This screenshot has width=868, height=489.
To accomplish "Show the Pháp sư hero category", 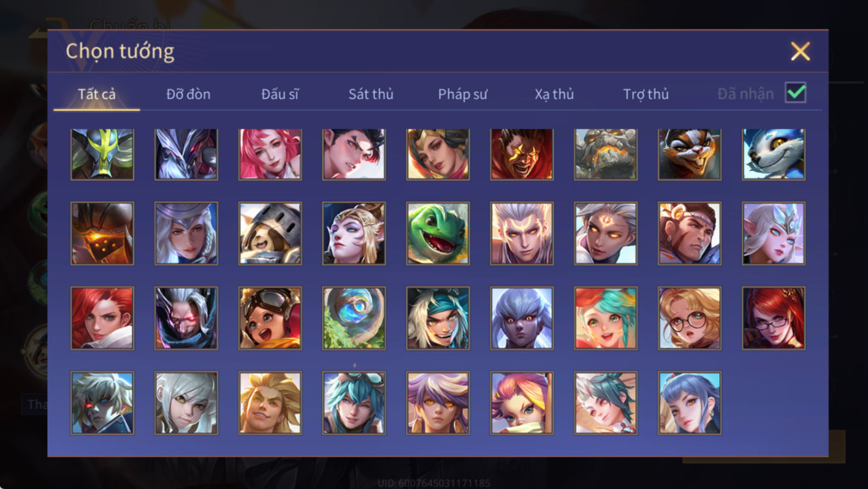I will (x=463, y=94).
